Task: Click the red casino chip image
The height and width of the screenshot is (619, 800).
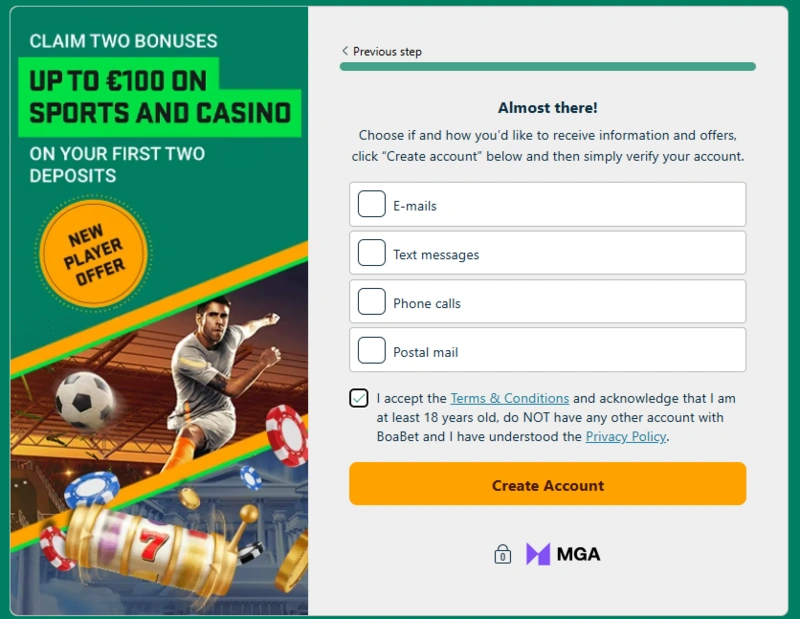Action: click(289, 433)
